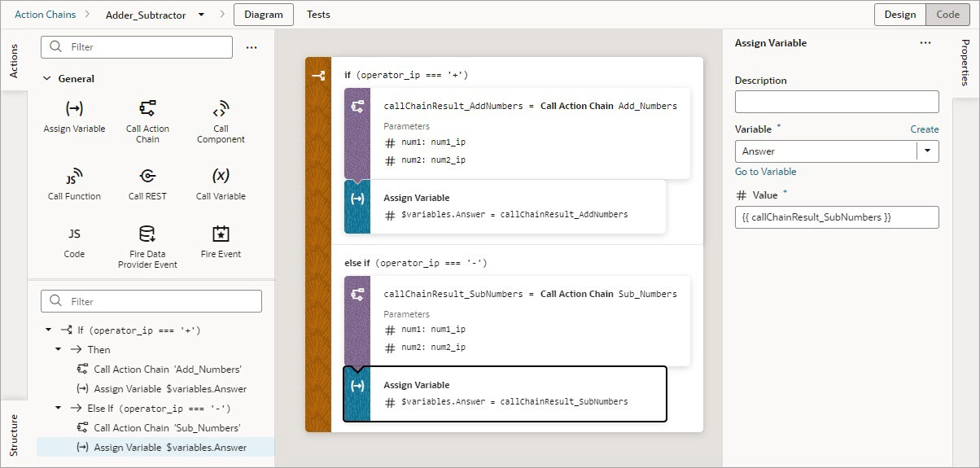The width and height of the screenshot is (980, 468).
Task: Click the Variable field showing Answer
Action: tap(826, 151)
